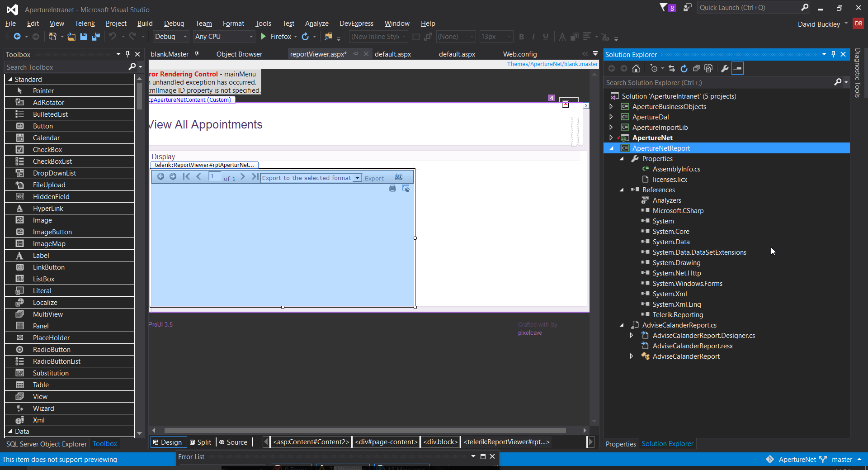This screenshot has width=868, height=470.
Task: Toggle pin on the blank.Master tab
Action: 197,54
